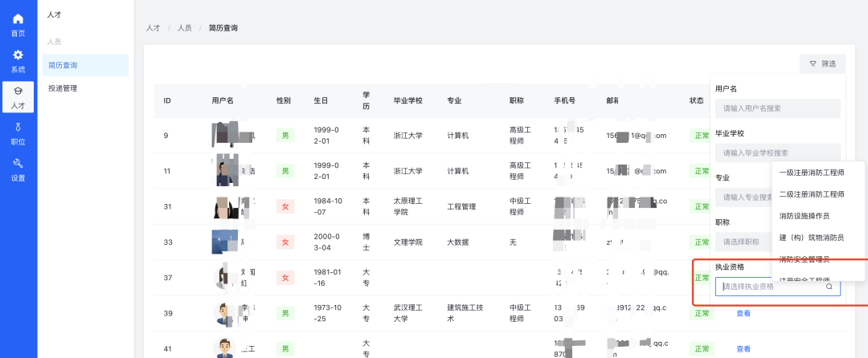This screenshot has width=868, height=358.
Task: Open the 请选择执业资格 select box
Action: (772, 287)
